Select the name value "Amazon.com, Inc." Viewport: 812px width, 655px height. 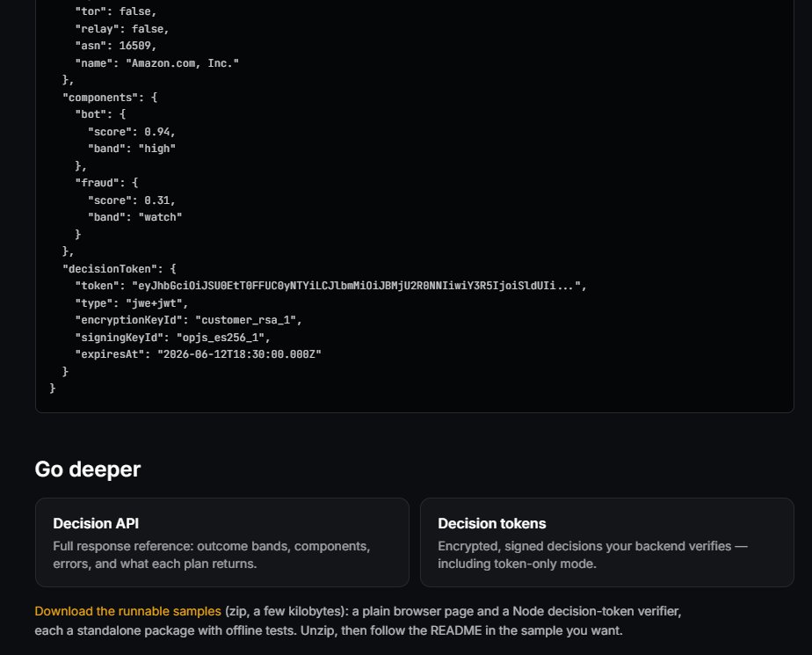click(182, 63)
